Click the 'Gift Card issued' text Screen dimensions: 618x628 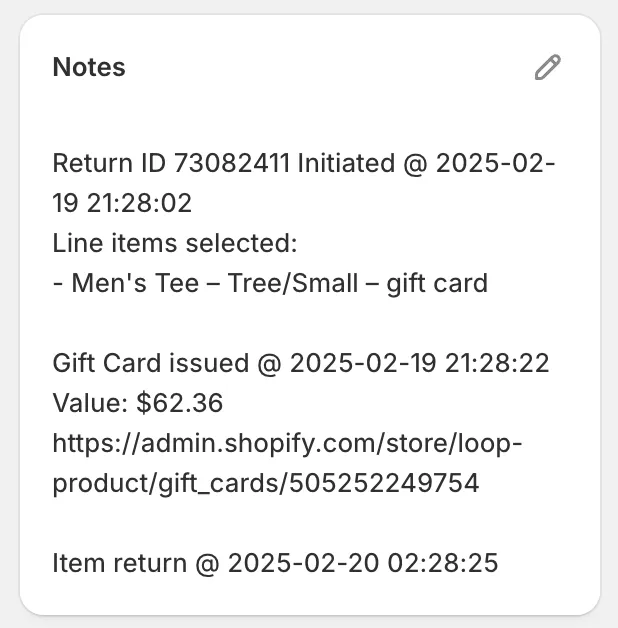click(x=151, y=363)
